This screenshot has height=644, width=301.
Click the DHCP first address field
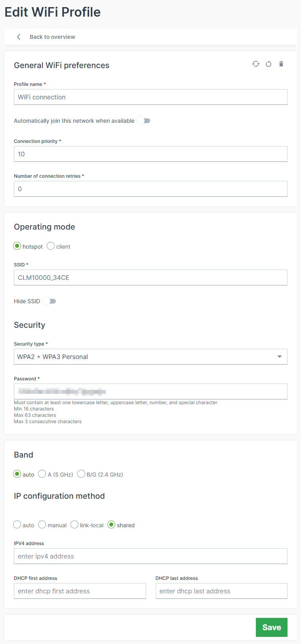[80, 591]
